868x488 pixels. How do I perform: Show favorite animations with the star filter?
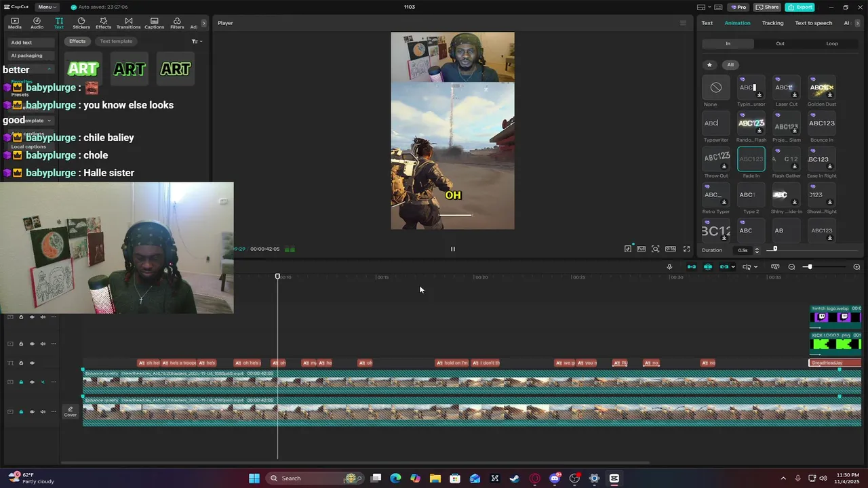coord(709,65)
